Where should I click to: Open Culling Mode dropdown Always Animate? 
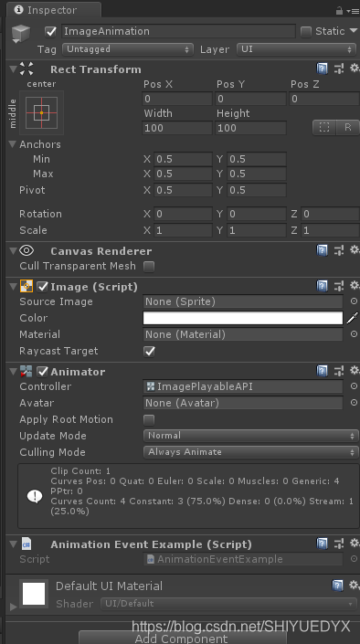[x=250, y=452]
